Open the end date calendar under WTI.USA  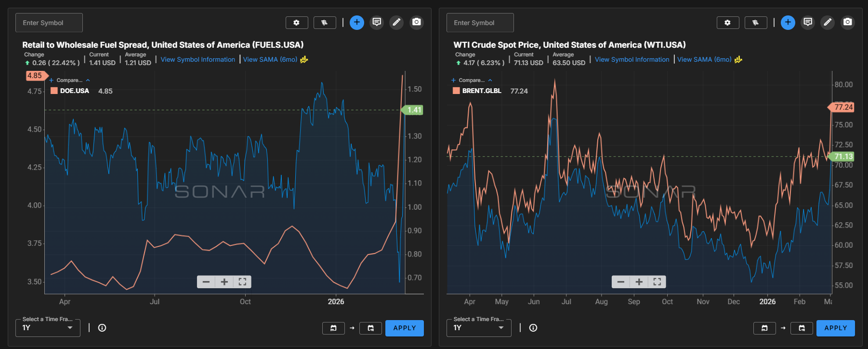[x=802, y=328]
